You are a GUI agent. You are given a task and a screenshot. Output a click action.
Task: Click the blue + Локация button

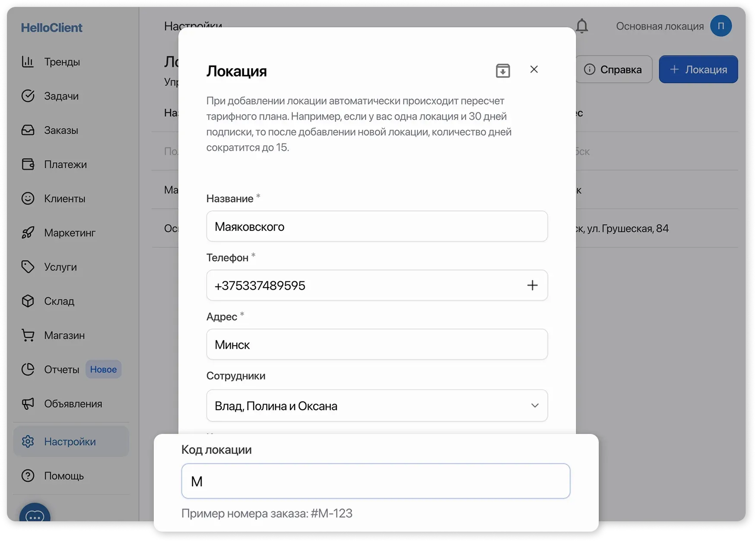click(698, 70)
